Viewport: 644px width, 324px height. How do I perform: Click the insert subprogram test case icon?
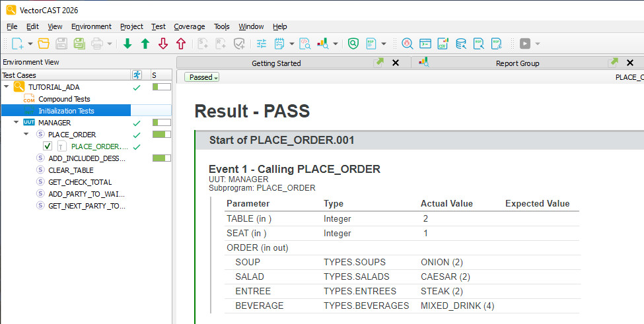(203, 44)
